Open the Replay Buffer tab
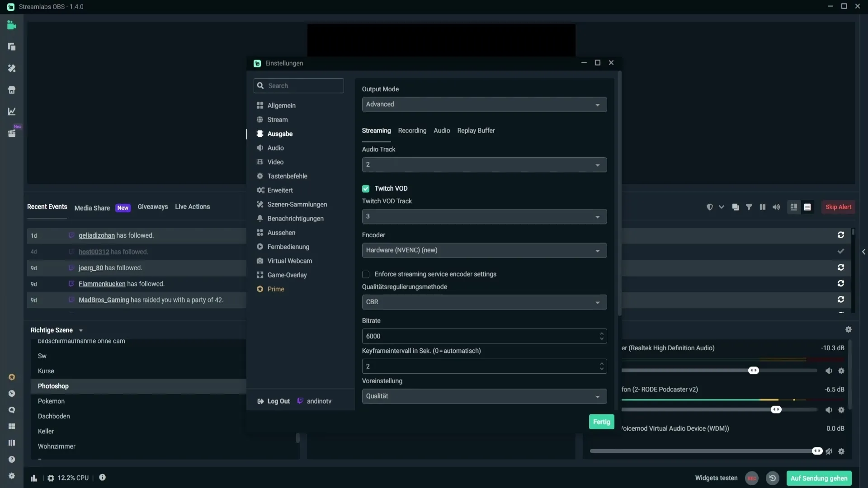Screen dimensions: 868x488 476,131
